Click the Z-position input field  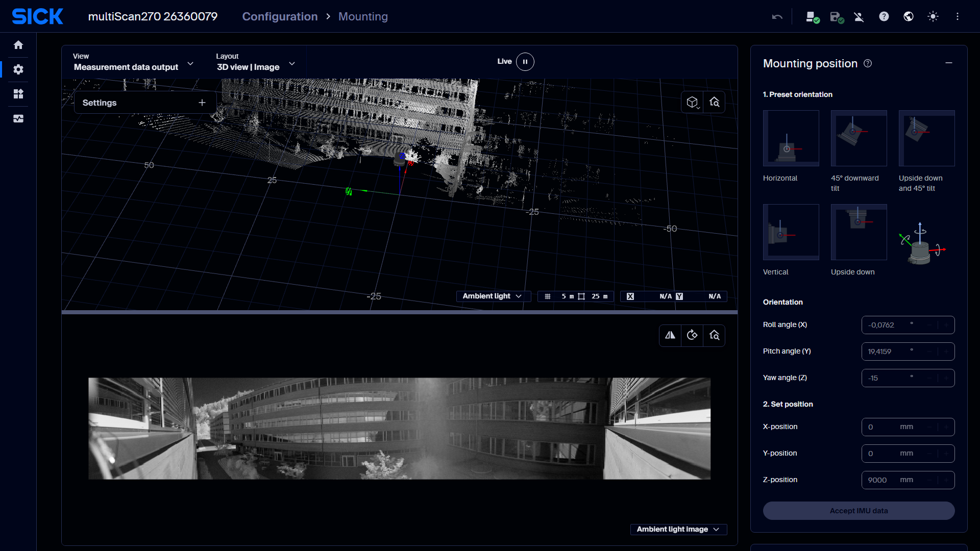pyautogui.click(x=908, y=480)
